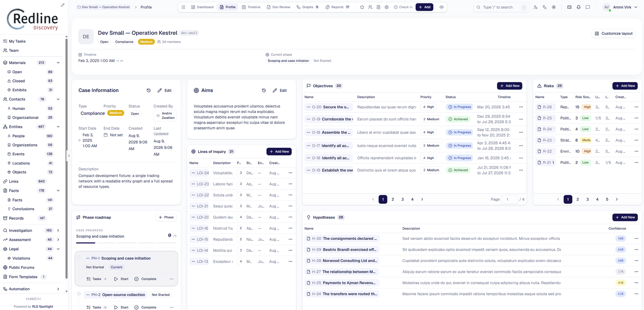The height and width of the screenshot is (310, 644).
Task: Click the hamburger menu icon in toolbar
Action: tap(183, 7)
